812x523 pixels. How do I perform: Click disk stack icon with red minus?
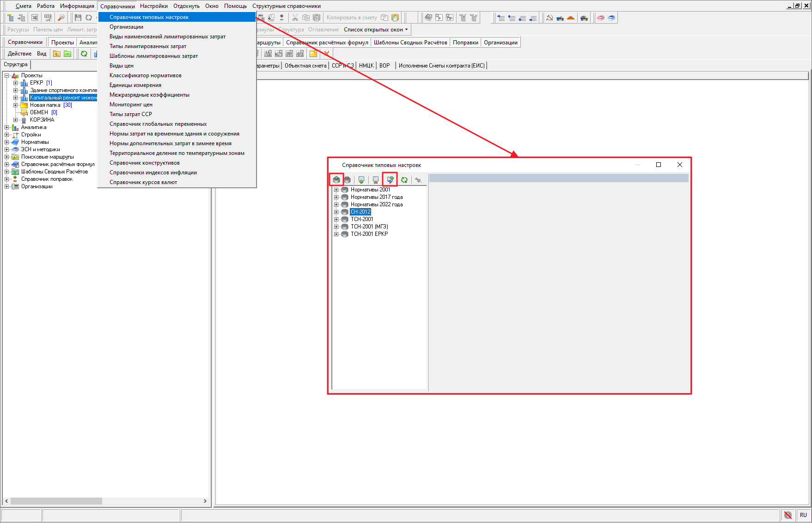point(348,180)
